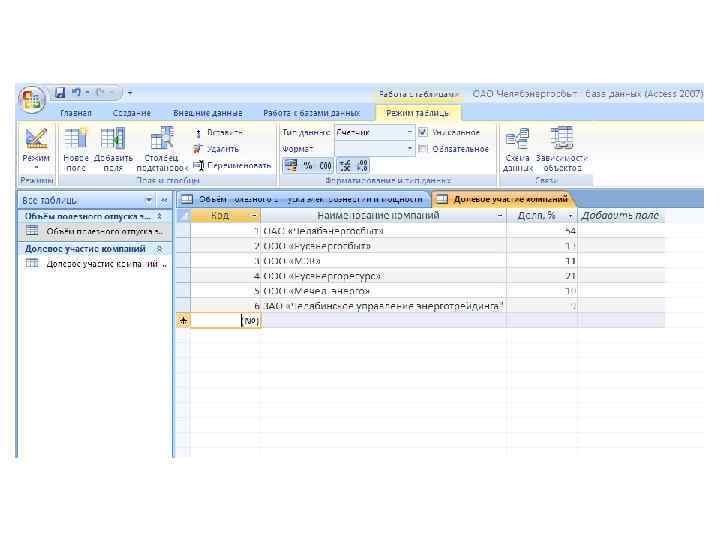This screenshot has width=720, height=540.
Task: Apply thousands separator 000 format
Action: click(325, 165)
